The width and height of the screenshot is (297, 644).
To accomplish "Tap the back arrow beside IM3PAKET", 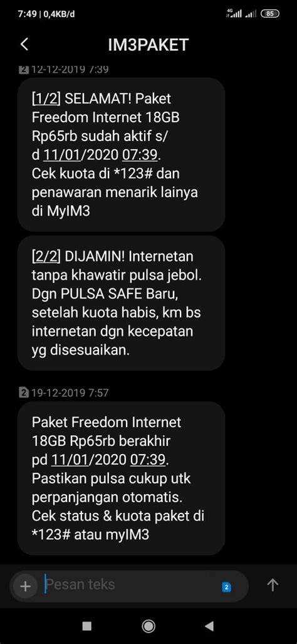I will 24,45.
